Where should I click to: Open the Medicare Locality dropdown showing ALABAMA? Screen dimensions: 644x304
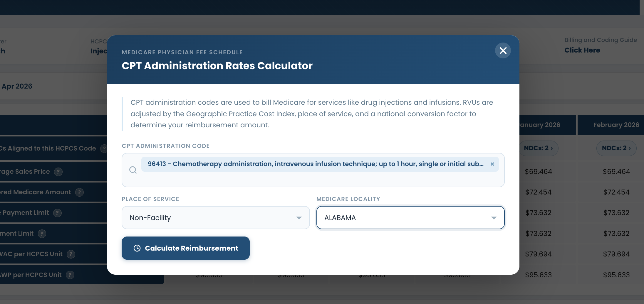(x=410, y=218)
